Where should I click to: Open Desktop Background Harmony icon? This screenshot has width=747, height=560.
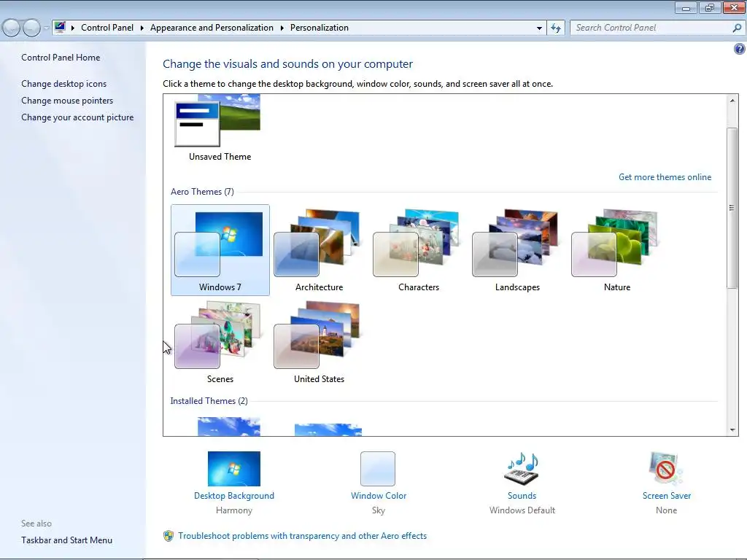pos(234,469)
